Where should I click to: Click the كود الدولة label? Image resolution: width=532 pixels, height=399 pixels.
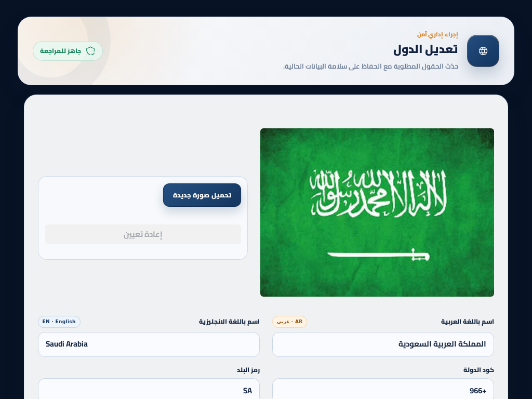(x=478, y=370)
